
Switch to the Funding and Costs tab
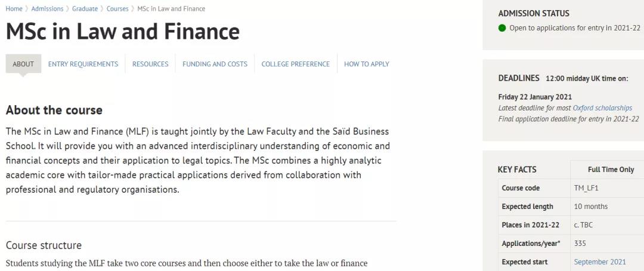[x=215, y=64]
